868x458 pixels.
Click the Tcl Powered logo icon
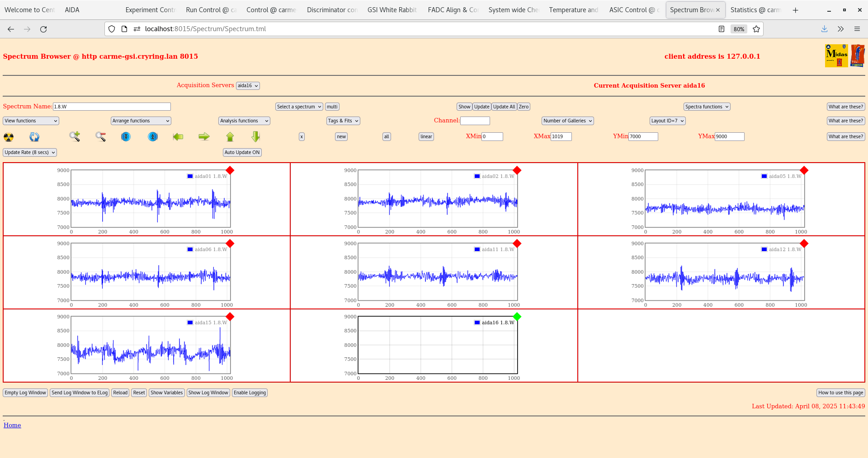858,56
